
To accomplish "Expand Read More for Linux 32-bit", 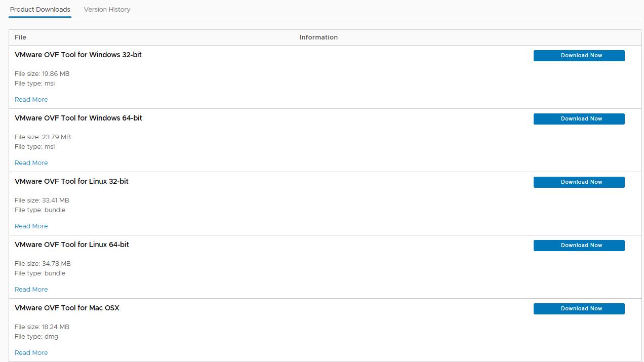I will [31, 226].
